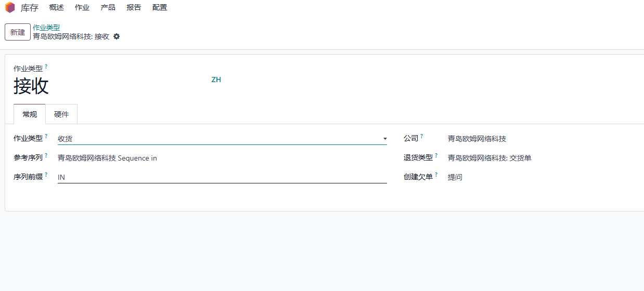
Task: Click the ZH translation button
Action: click(x=216, y=80)
